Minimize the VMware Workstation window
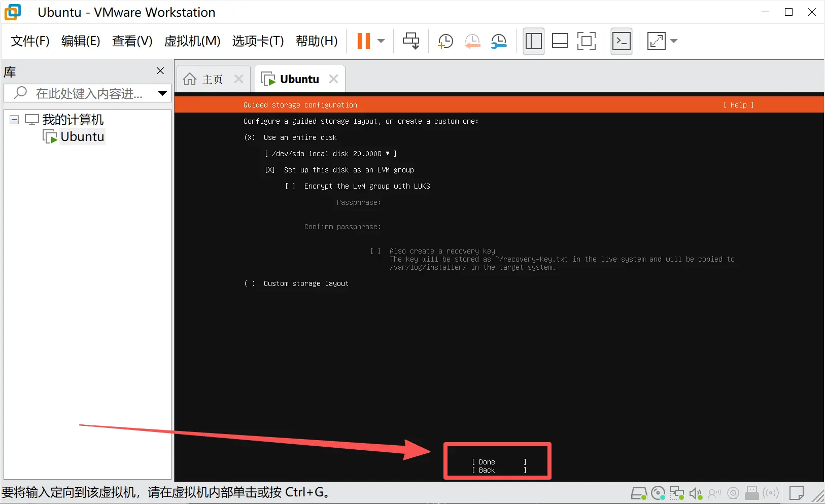Screen dimensions: 825x504 (766, 12)
